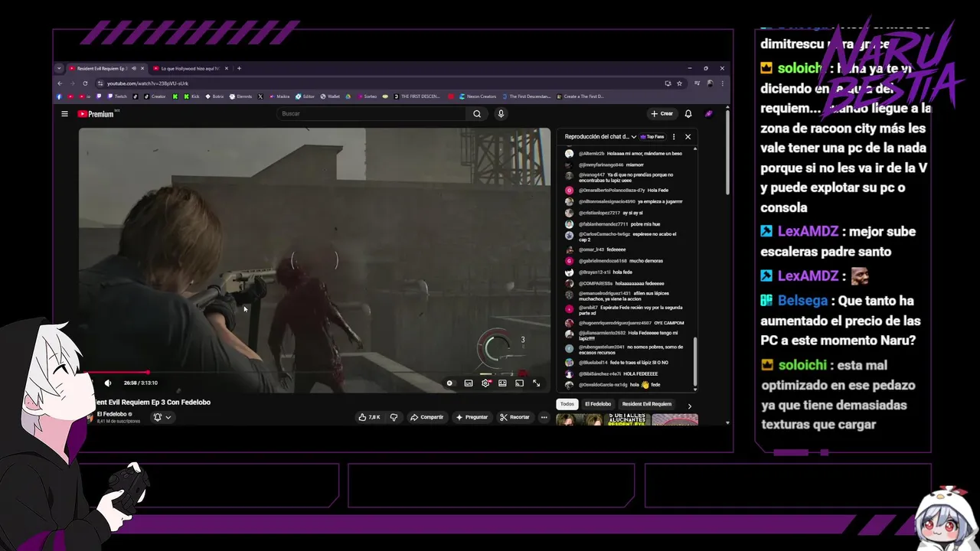Click Belsega name in stream chat overlay
980x551 pixels.
(x=804, y=301)
